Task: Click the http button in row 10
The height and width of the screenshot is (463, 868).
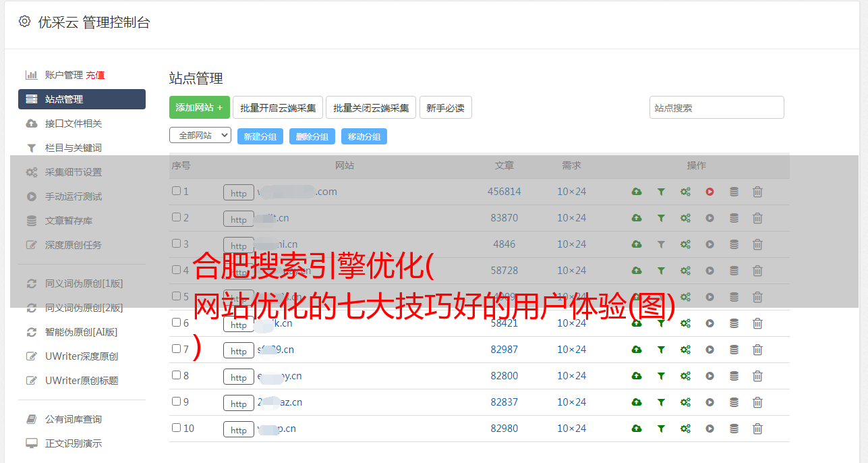Action: pyautogui.click(x=239, y=430)
